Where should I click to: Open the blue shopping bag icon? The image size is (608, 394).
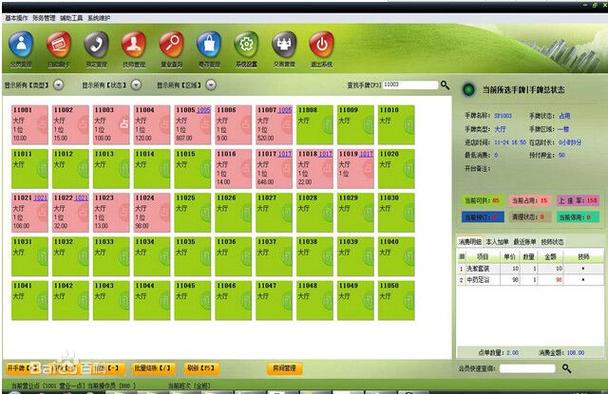click(x=209, y=45)
